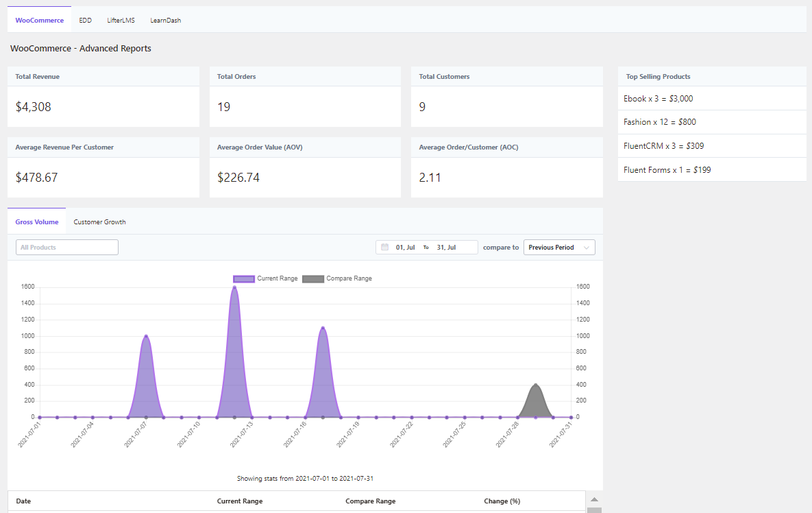Viewport: 812px width, 513px height.
Task: Click the Date column header in stats table
Action: 24,501
